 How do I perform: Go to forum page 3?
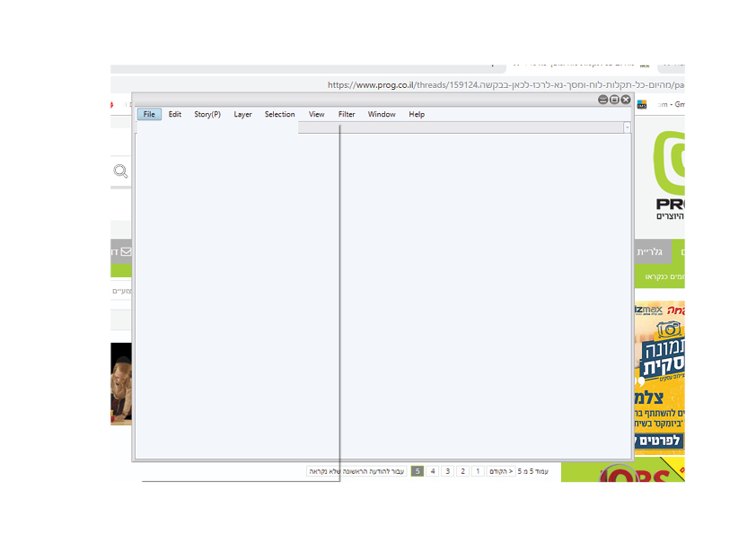(447, 471)
